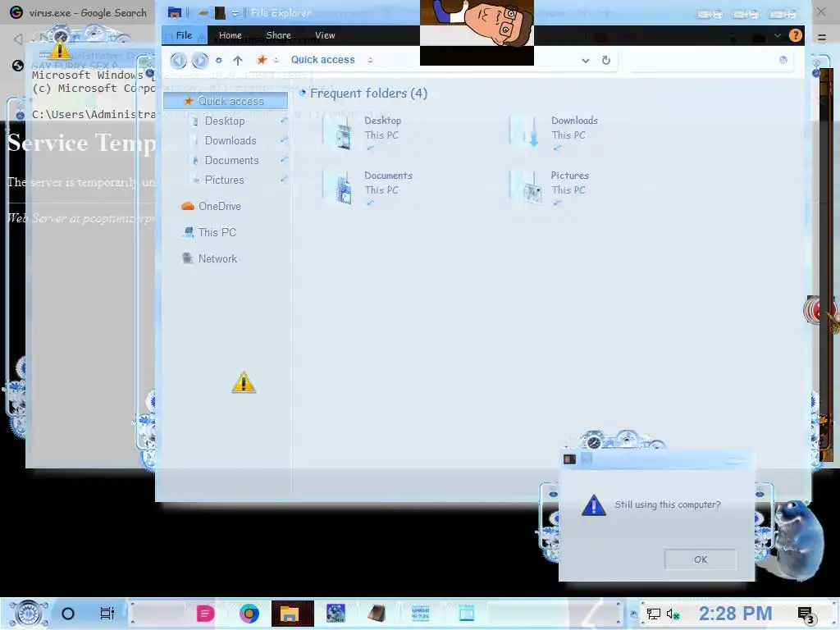Viewport: 840px width, 630px height.
Task: Open the File tab in File Explorer
Action: [184, 35]
